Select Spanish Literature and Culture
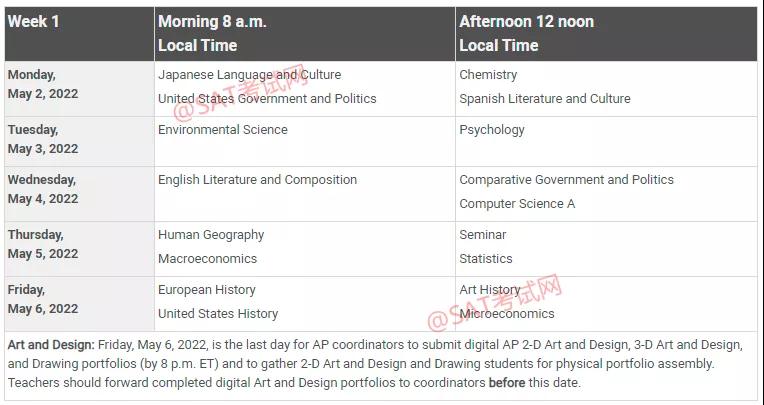This screenshot has height=405, width=764. 544,99
